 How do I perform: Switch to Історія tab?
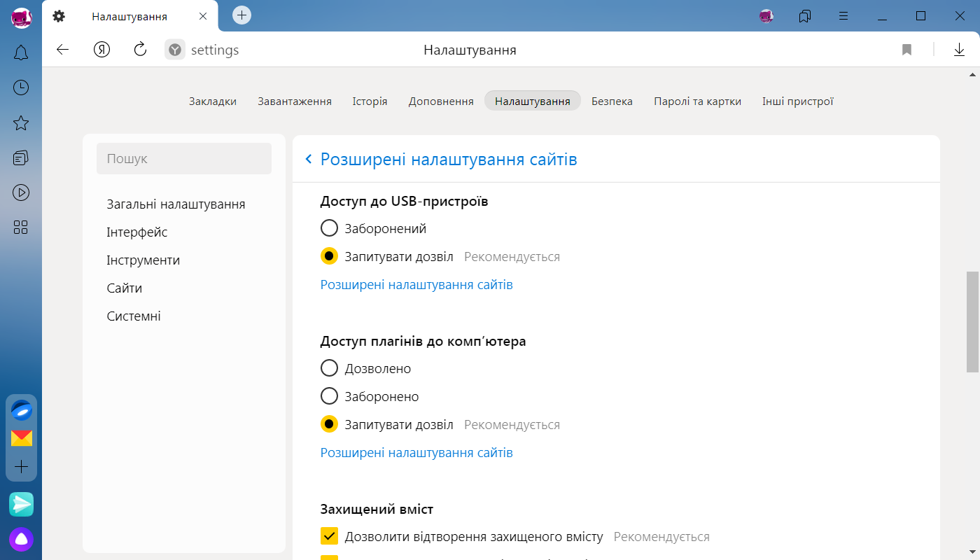click(x=370, y=101)
